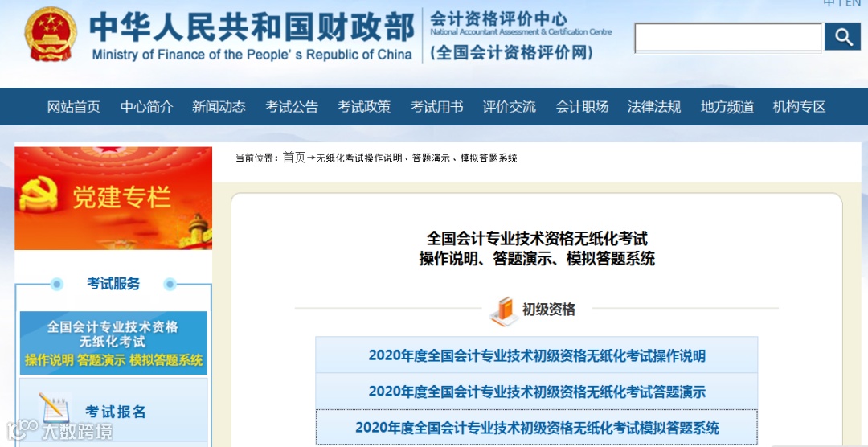Click the 初级资格 books icon
Viewport: 868px width, 447px height.
click(503, 311)
